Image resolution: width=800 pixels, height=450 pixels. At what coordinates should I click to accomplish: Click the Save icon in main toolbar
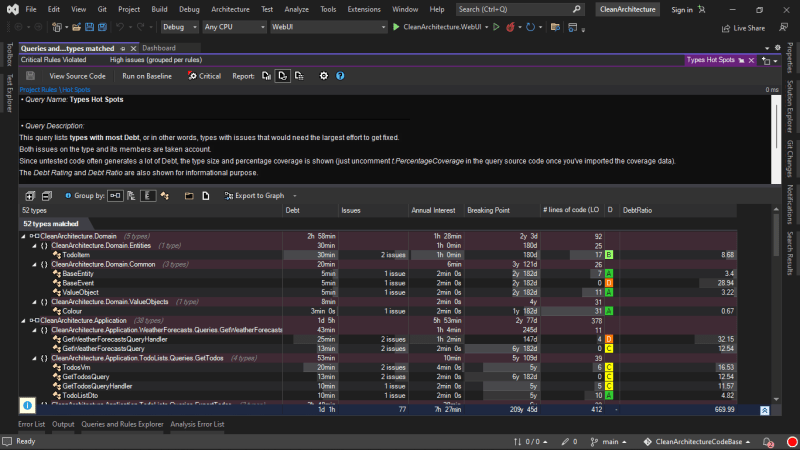(89, 27)
